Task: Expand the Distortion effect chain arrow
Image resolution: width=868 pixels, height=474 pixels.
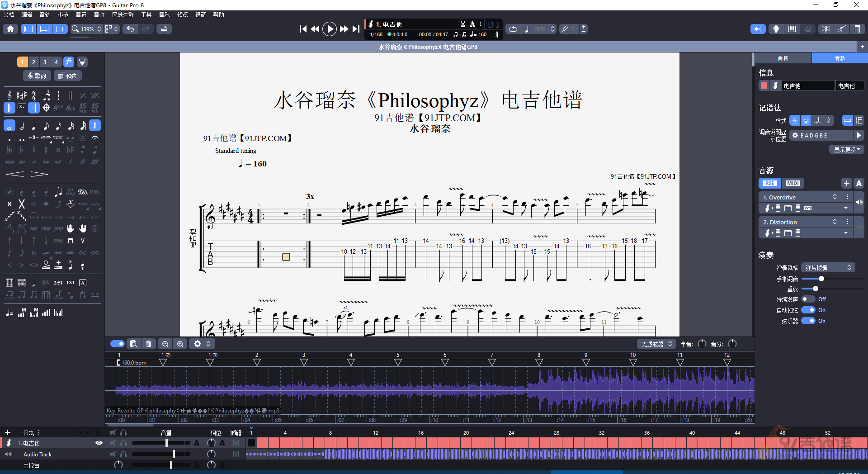Action: click(846, 233)
